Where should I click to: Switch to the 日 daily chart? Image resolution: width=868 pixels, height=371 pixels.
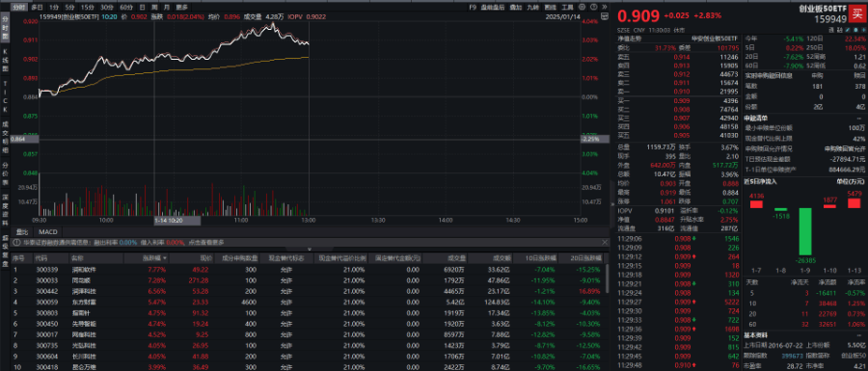tap(142, 8)
